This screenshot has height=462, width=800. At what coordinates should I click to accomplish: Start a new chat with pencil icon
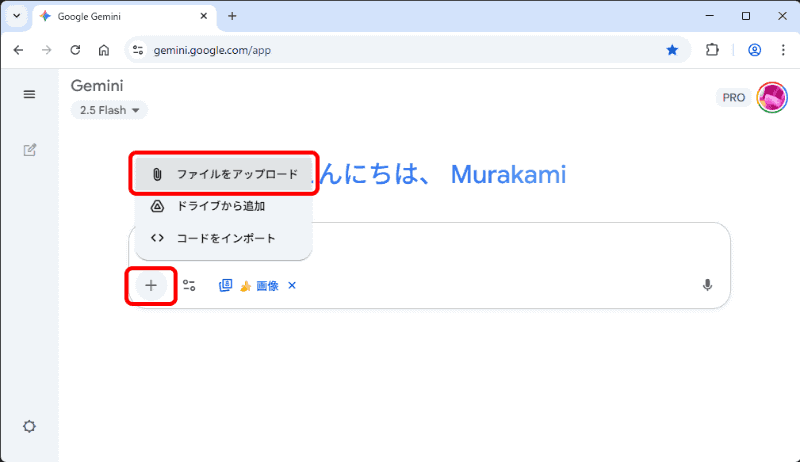point(30,150)
